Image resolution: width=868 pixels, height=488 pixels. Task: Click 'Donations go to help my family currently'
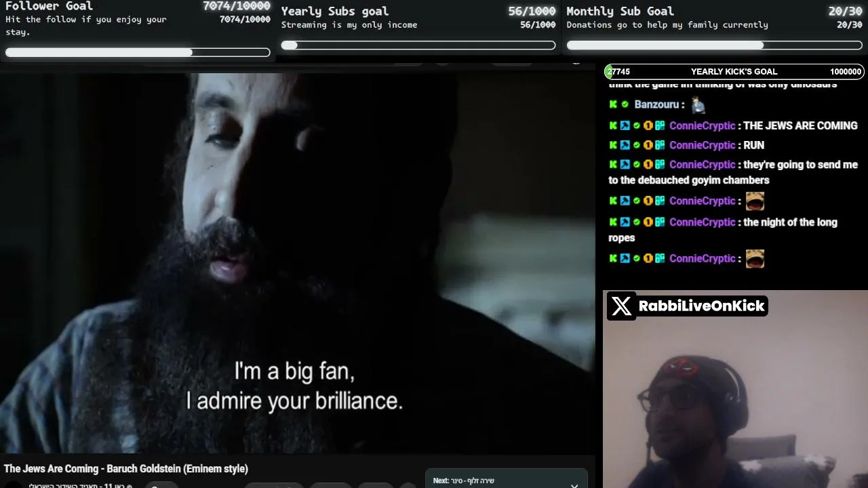coord(667,25)
